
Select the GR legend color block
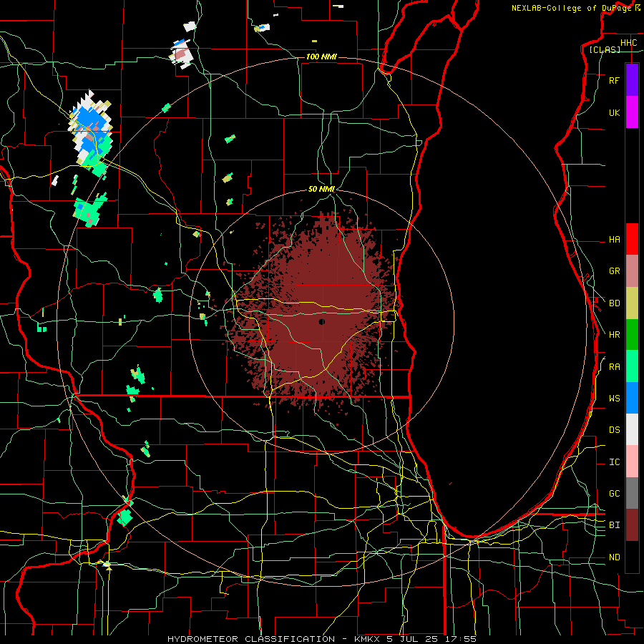[632, 270]
